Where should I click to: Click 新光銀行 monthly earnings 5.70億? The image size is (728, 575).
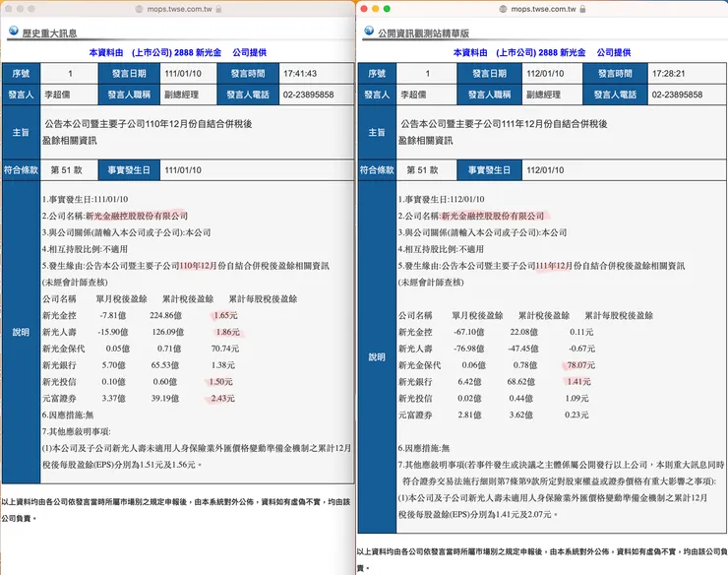pyautogui.click(x=114, y=365)
